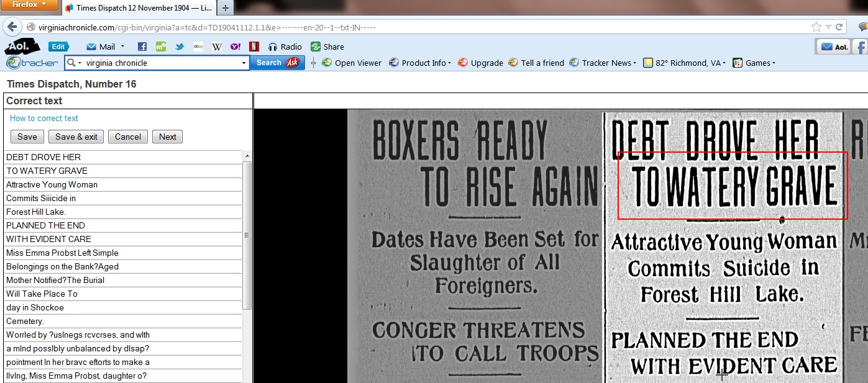868x383 pixels.
Task: Open the Netflix shortcut icon
Action: click(254, 47)
